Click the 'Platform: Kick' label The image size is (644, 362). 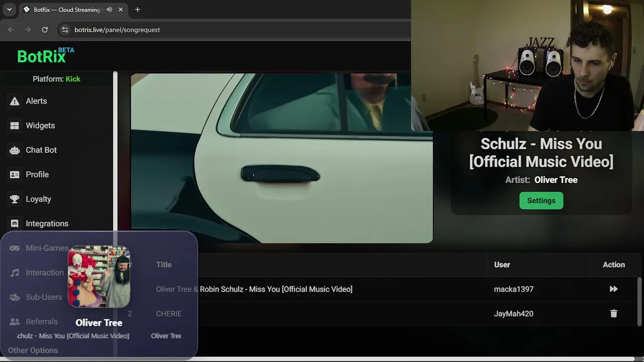click(56, 79)
